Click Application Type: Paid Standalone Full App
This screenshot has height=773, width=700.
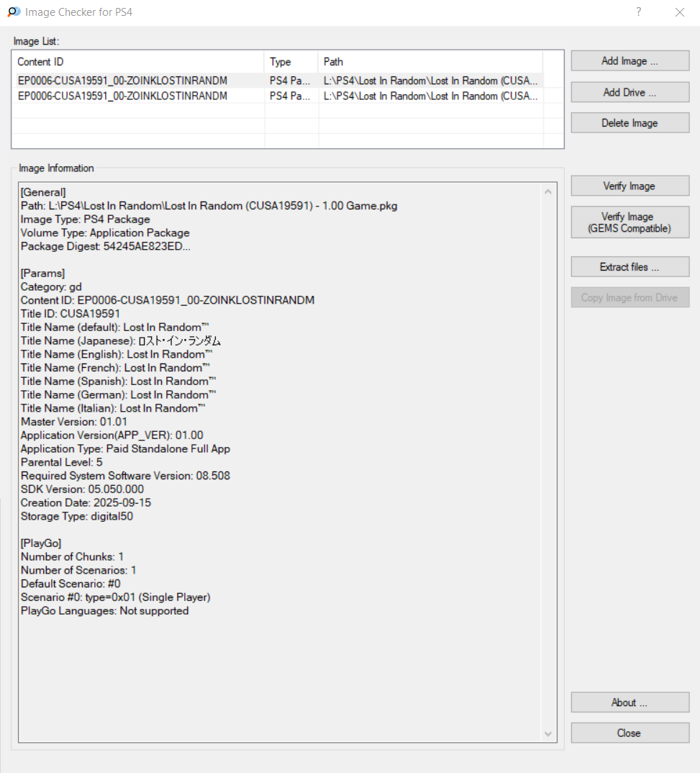point(126,448)
